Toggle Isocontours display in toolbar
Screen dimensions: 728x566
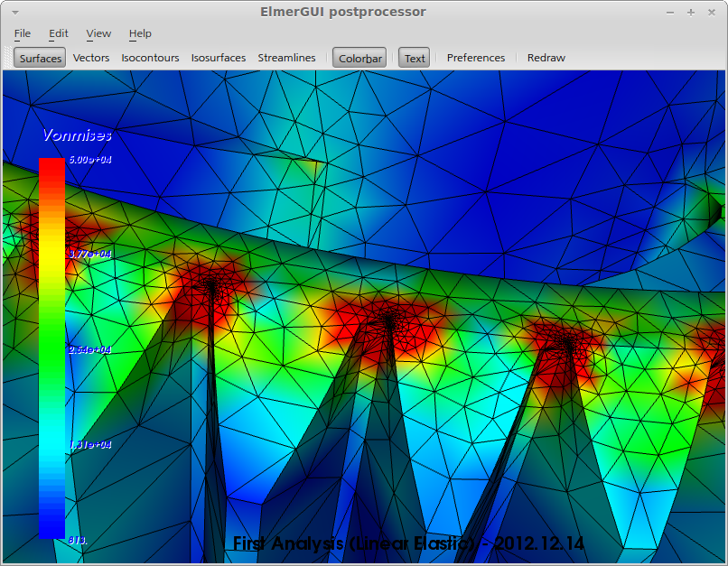coord(150,58)
